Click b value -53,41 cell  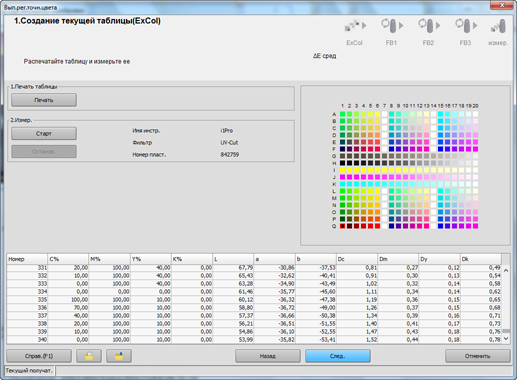click(316, 340)
